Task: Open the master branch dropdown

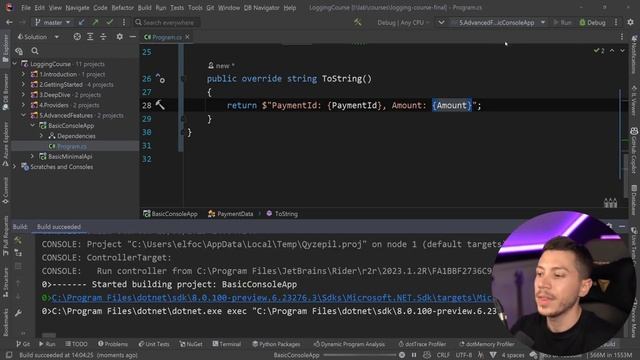Action: coord(53,22)
